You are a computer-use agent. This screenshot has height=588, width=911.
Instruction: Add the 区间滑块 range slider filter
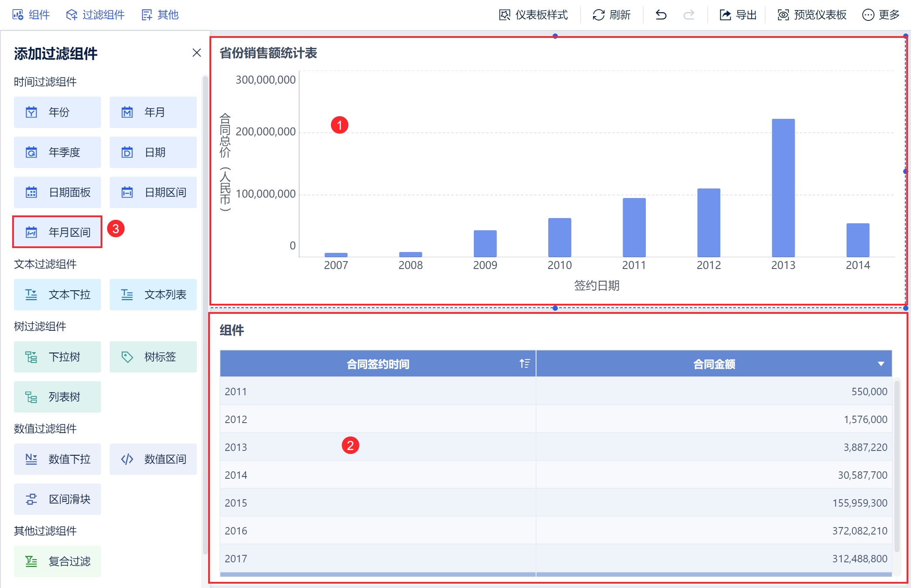(57, 499)
